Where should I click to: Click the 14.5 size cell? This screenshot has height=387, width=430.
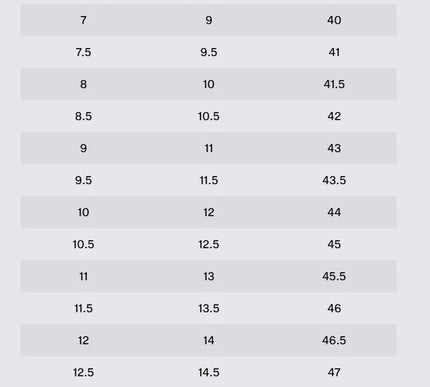click(209, 372)
